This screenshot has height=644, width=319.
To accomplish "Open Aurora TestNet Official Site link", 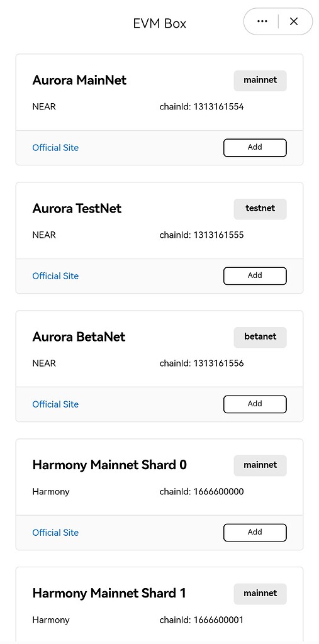I will [55, 276].
